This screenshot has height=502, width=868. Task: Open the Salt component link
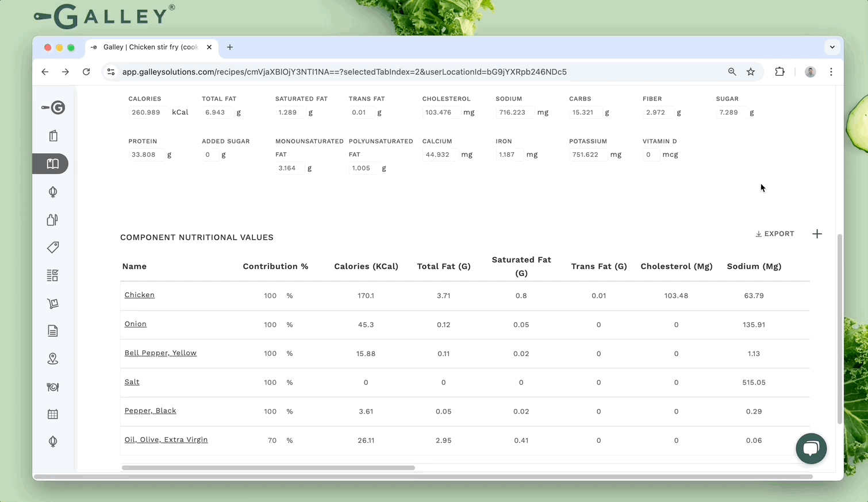132,382
